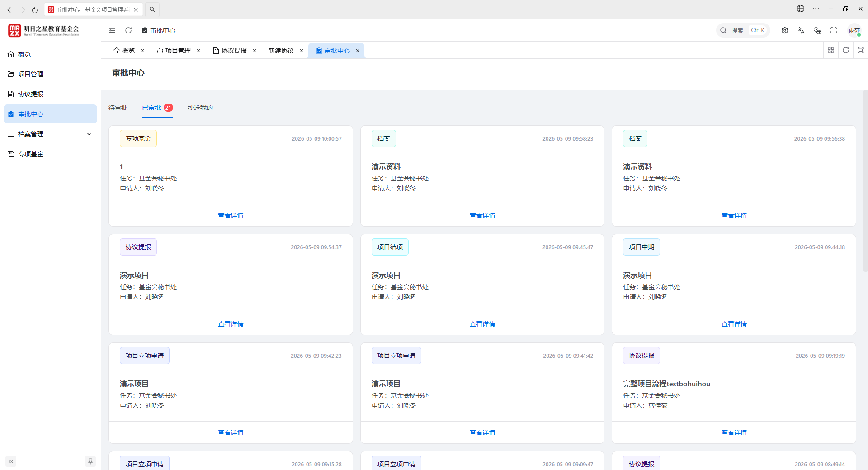The image size is (868, 470).
Task: Open the settings gear icon
Action: (x=785, y=30)
